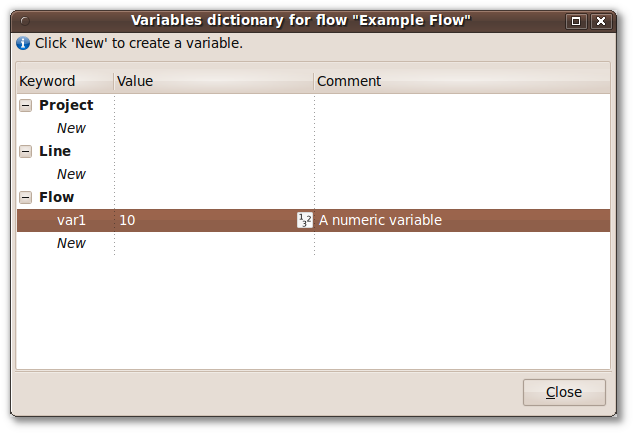Viewport: 634px width, 434px height.
Task: Close the dialog with title bar X
Action: tap(601, 21)
